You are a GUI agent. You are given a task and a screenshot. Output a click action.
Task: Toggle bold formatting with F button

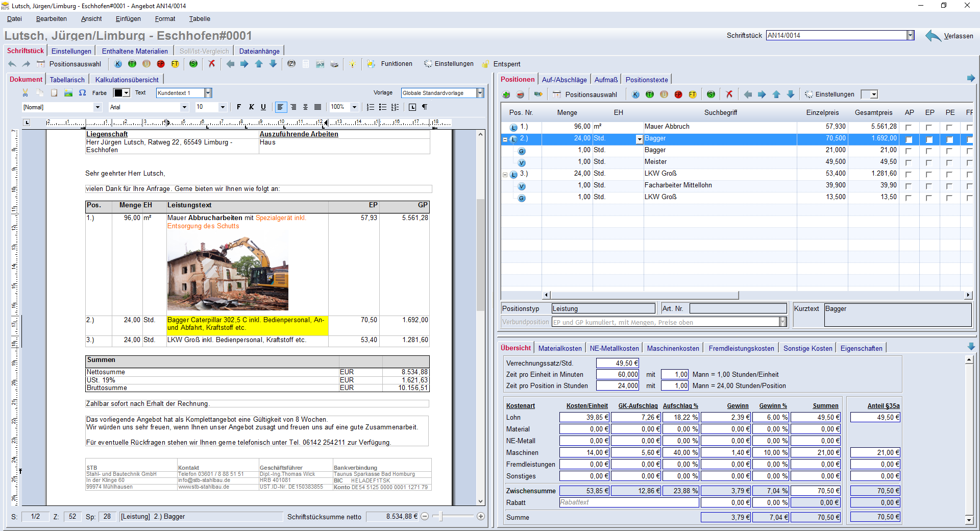click(x=239, y=107)
